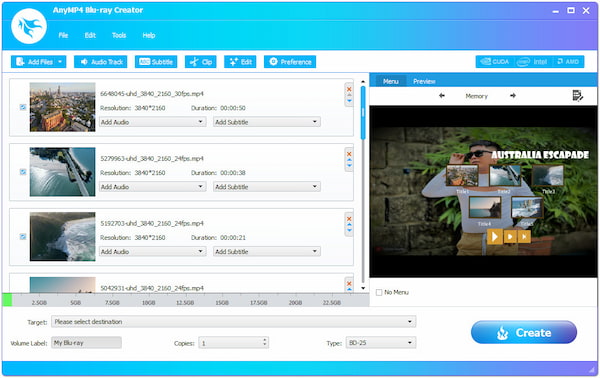Viewport: 600px width, 378px height.
Task: Open the Subtitle tool
Action: 156,62
